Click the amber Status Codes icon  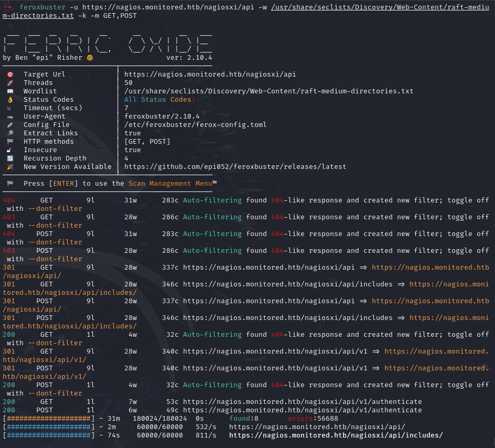click(x=9, y=99)
